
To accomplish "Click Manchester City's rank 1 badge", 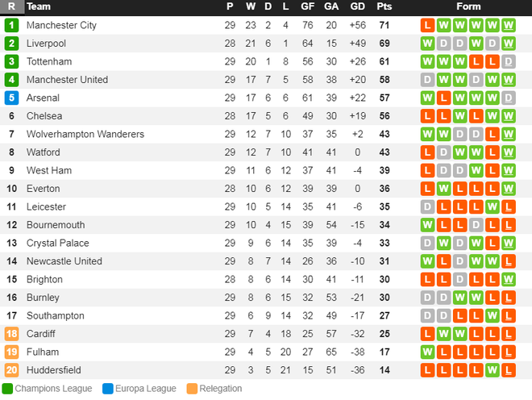I will pyautogui.click(x=11, y=25).
